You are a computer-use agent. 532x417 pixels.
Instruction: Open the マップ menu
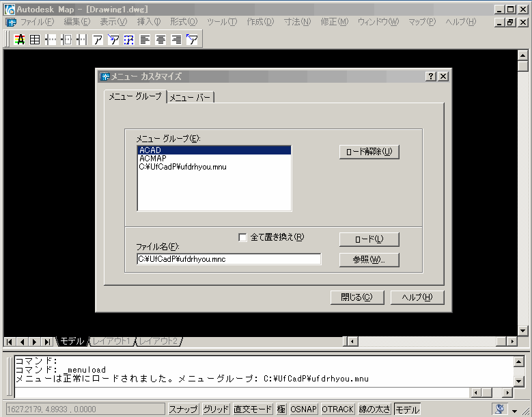tap(422, 22)
